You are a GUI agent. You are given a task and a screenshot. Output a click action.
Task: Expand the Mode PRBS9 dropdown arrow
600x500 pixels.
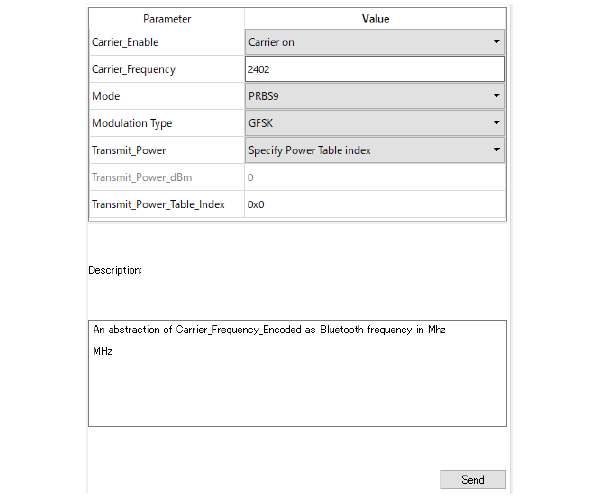click(496, 96)
